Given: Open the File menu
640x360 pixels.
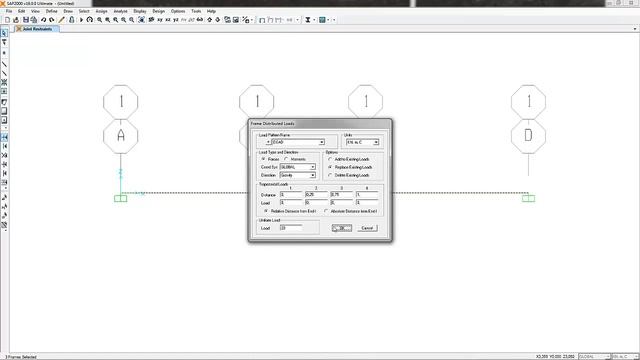Looking at the screenshot, I should coord(9,11).
